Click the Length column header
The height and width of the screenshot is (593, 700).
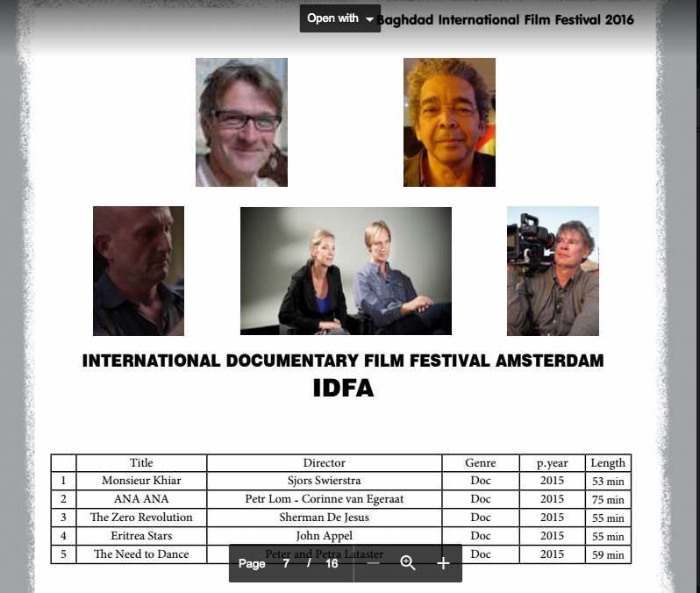click(x=607, y=463)
